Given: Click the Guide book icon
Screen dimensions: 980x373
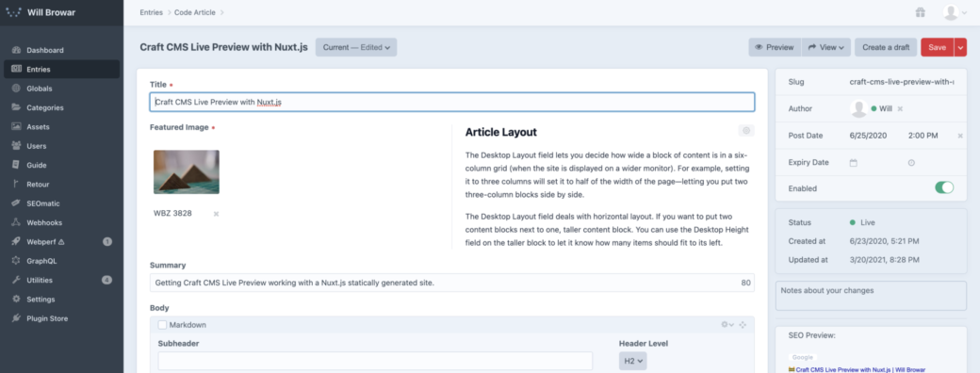Looking at the screenshot, I should coord(16,165).
